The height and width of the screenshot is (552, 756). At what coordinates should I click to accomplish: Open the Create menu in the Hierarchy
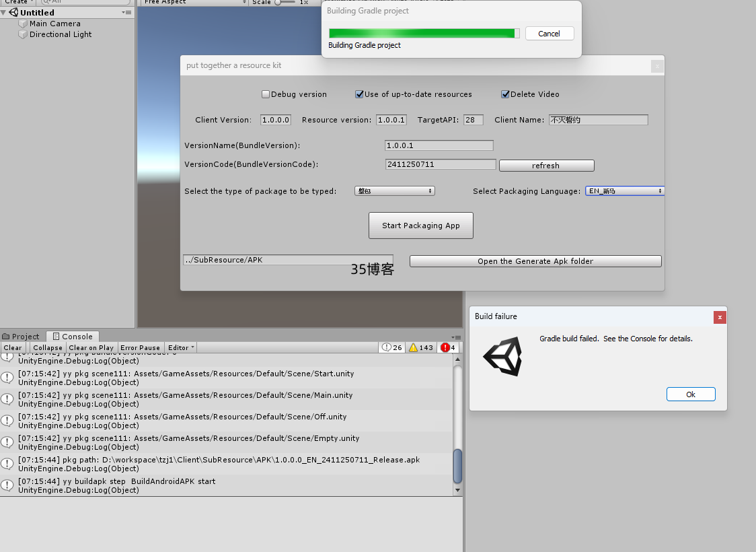(x=17, y=2)
